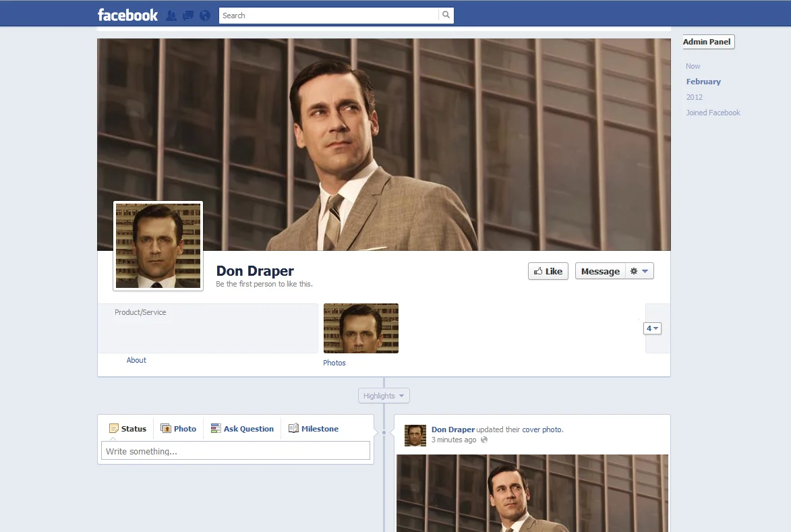Open the apps count dropdown labeled 4
Viewport: 791px width, 532px height.
click(x=651, y=328)
